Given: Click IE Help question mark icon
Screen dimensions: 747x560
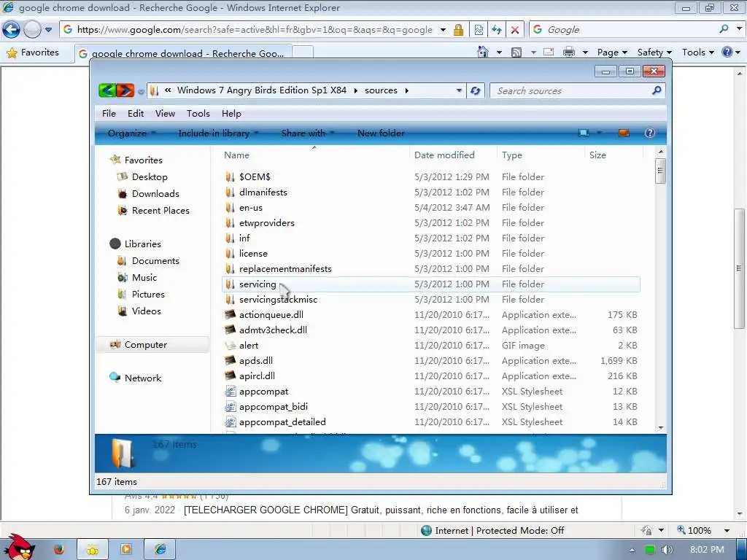Looking at the screenshot, I should click(x=727, y=52).
